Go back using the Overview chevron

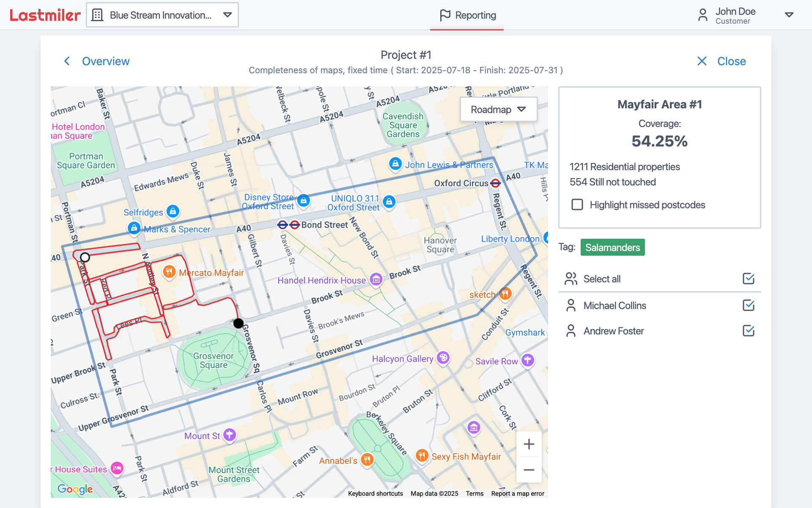pyautogui.click(x=67, y=61)
